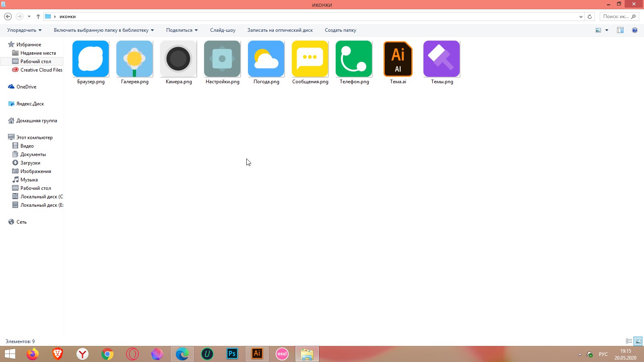Screen dimensions: 644x362
Task: Select the Телефон.png file
Action: click(354, 59)
